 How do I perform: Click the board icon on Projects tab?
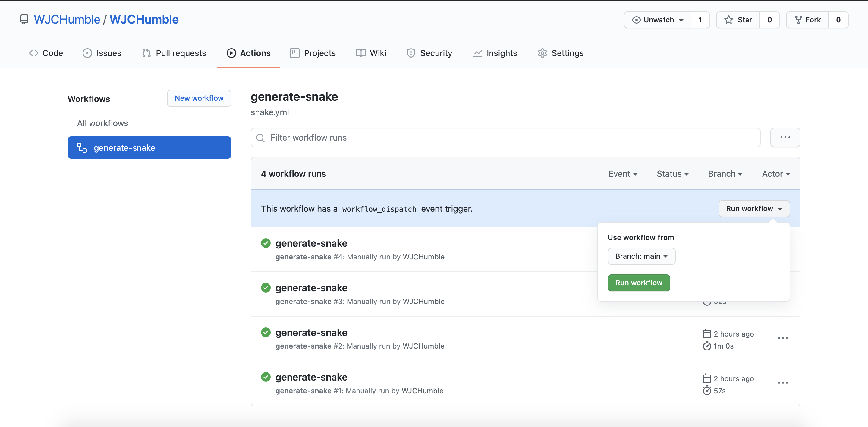coord(294,53)
